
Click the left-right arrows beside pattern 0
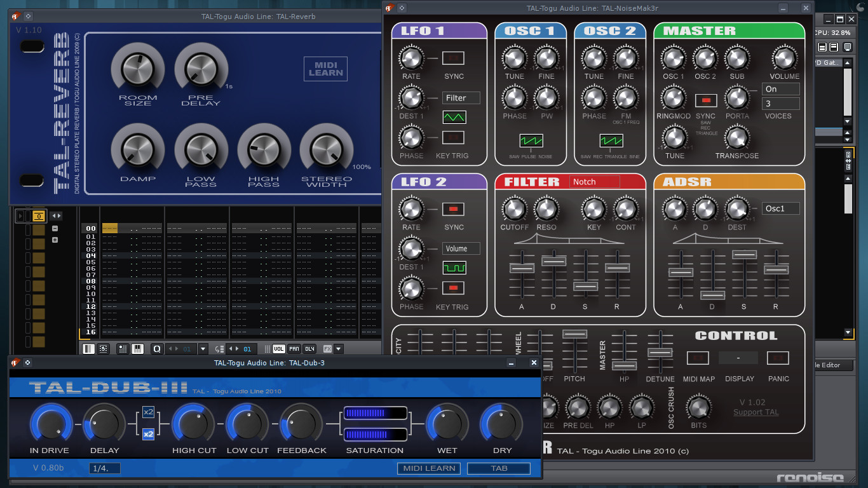(56, 216)
